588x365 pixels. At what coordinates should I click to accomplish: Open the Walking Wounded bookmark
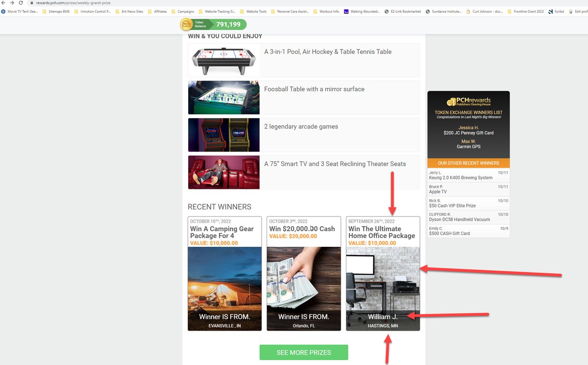tap(362, 11)
